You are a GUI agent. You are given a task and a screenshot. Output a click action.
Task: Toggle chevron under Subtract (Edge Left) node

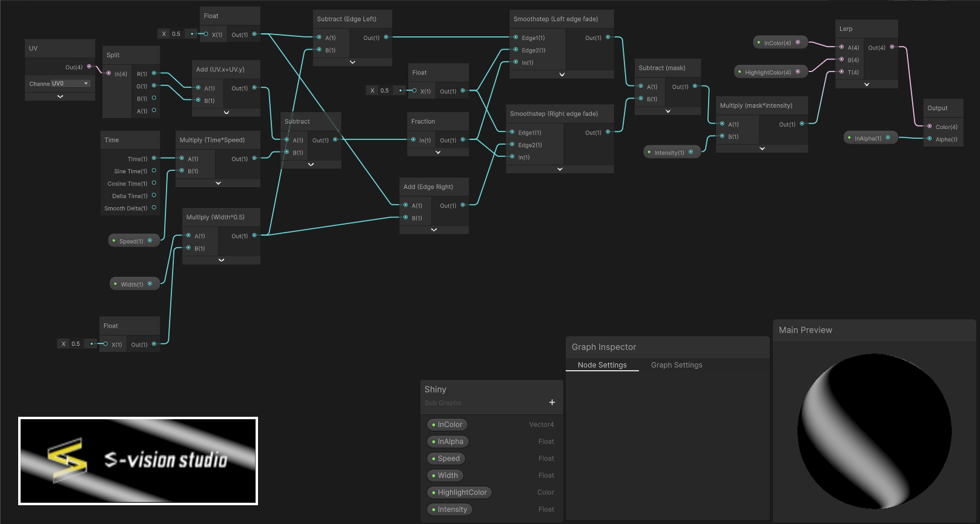pyautogui.click(x=353, y=62)
